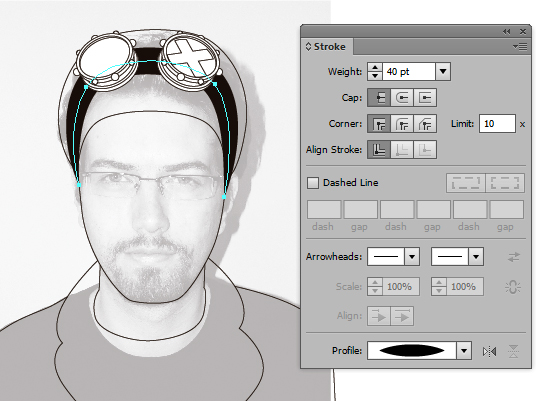Place arrow tip at path end

pyautogui.click(x=402, y=316)
